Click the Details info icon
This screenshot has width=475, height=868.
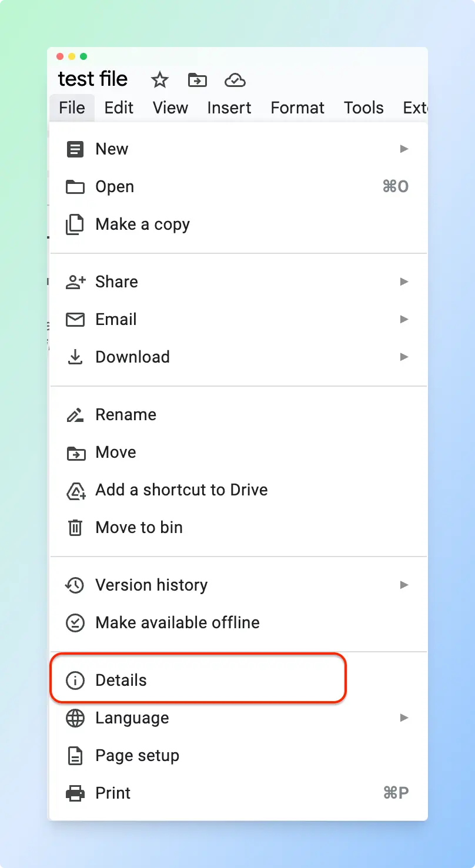click(x=75, y=681)
